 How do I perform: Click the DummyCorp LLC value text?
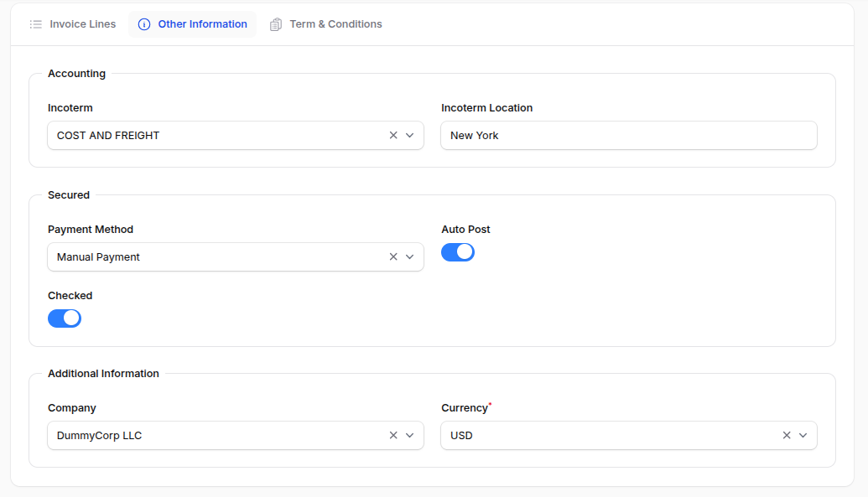pos(99,435)
